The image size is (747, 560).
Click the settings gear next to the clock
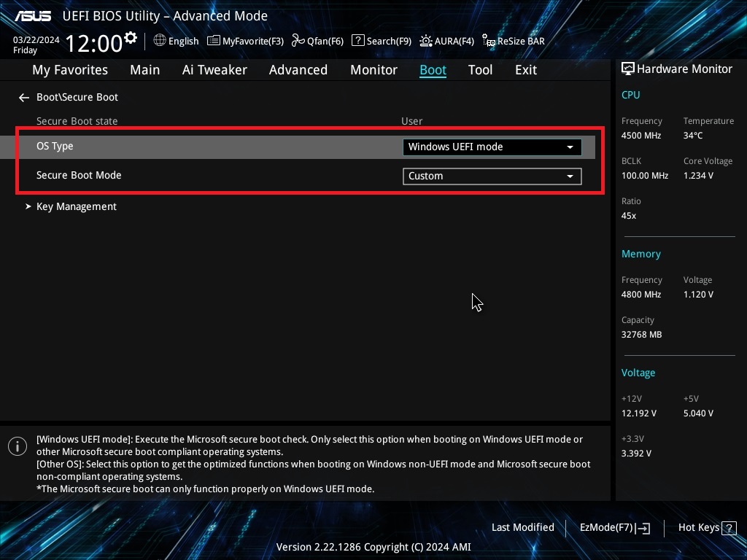pyautogui.click(x=131, y=38)
